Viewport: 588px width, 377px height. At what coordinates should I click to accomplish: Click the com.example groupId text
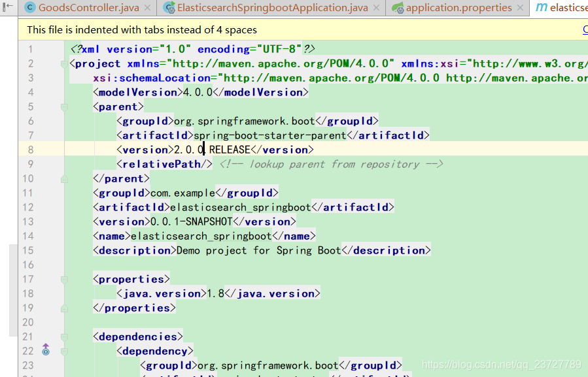(182, 193)
